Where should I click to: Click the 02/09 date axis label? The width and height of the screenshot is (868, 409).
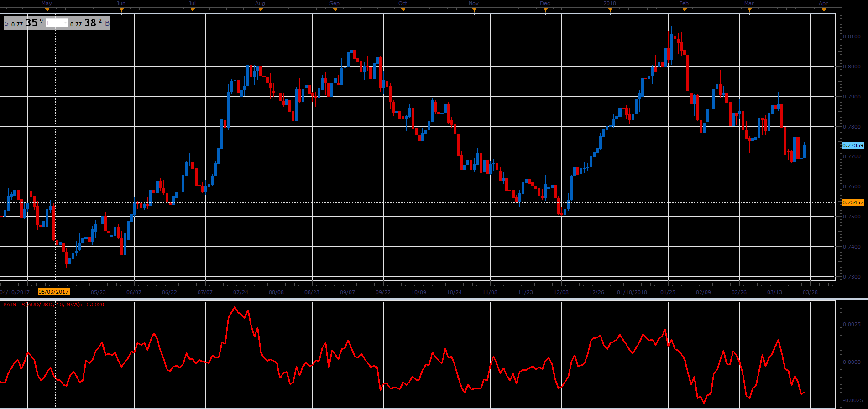tap(703, 292)
